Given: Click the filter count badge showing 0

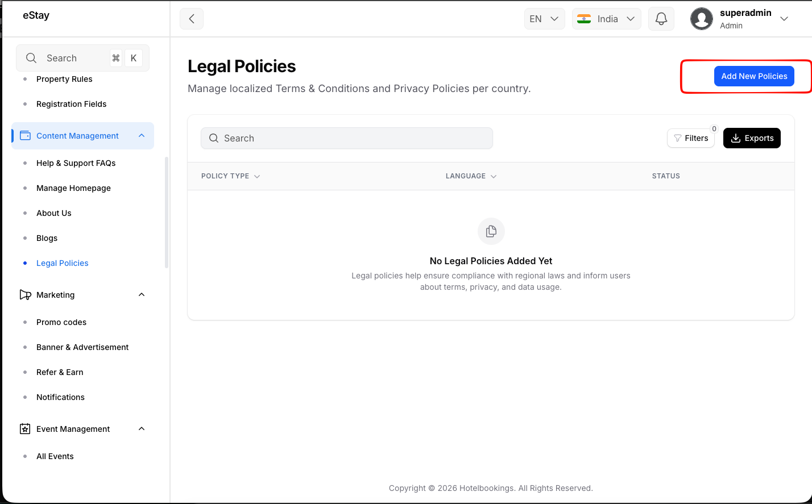Looking at the screenshot, I should click(x=714, y=129).
